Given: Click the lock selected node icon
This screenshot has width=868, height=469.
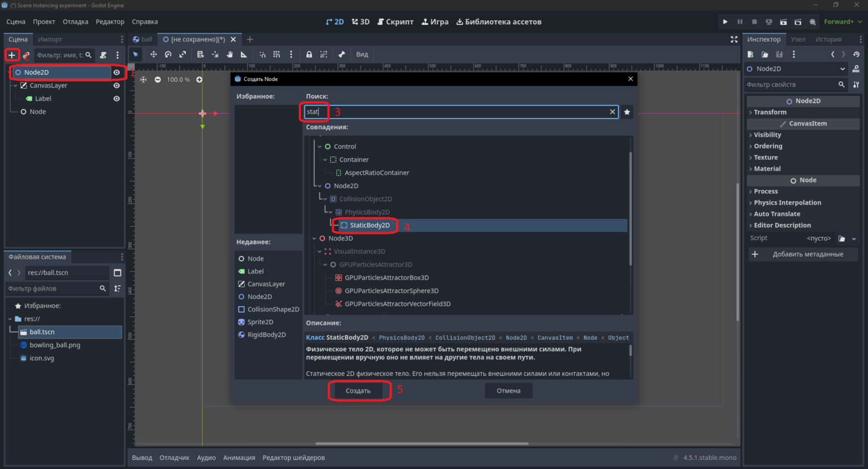Looking at the screenshot, I should tap(309, 54).
